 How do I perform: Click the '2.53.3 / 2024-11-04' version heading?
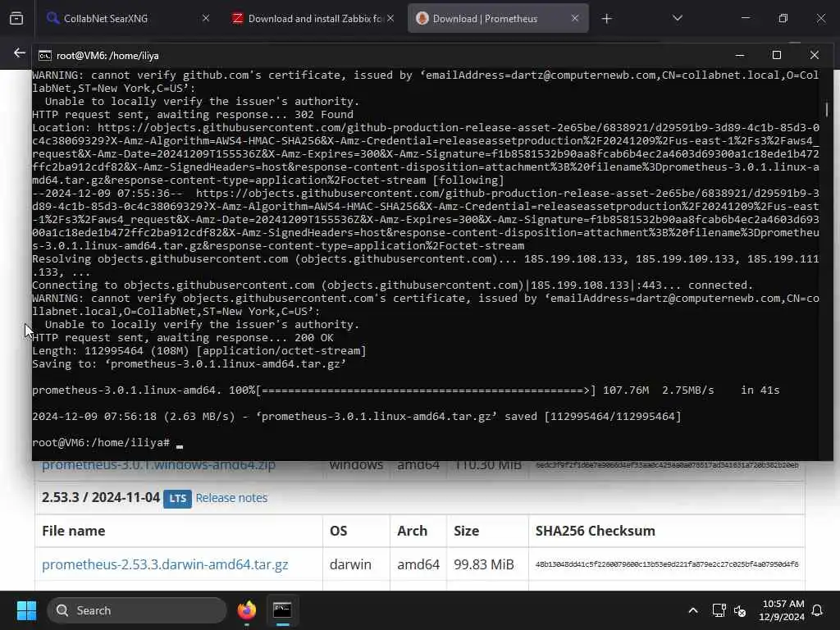101,498
